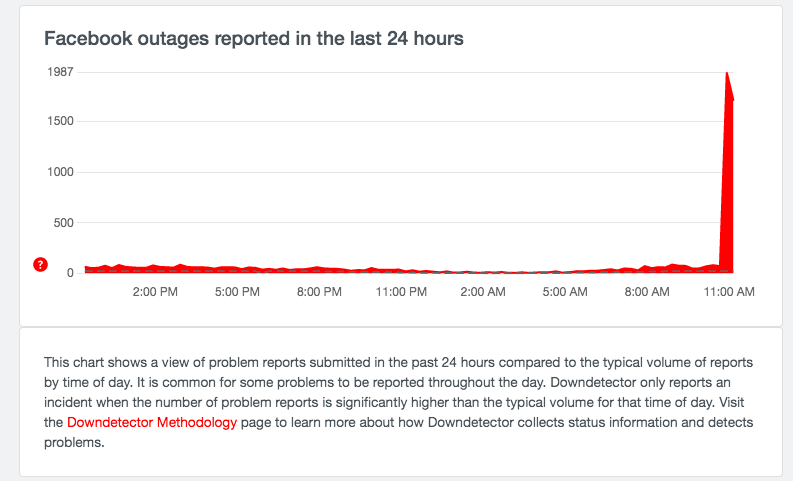Image resolution: width=793 pixels, height=481 pixels.
Task: Select the 1000 y-axis value label
Action: point(60,172)
